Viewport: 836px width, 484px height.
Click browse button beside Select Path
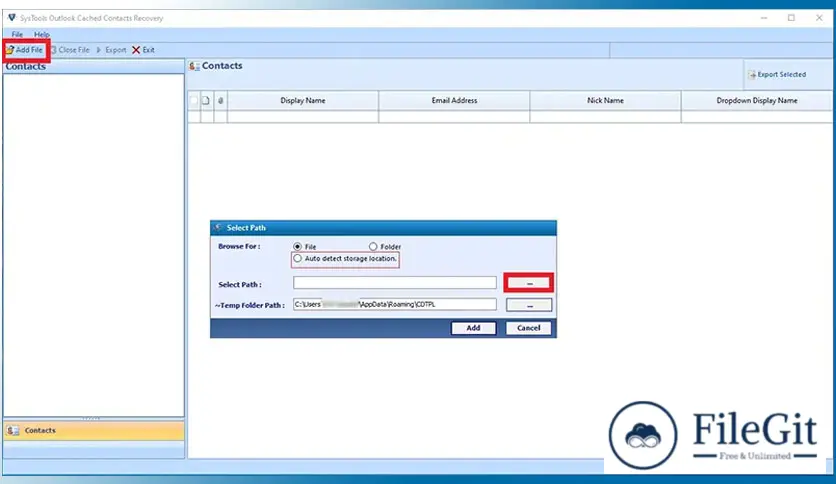tap(529, 283)
